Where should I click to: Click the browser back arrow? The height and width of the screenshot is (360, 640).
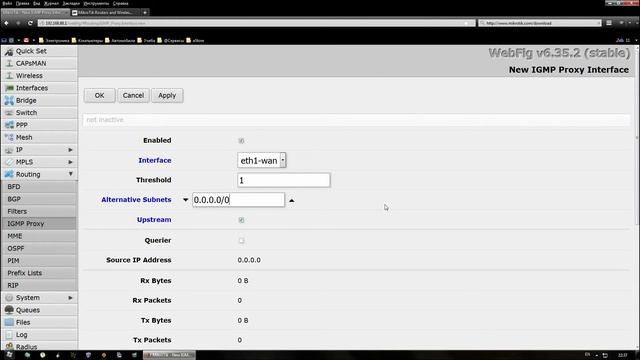pos(6,23)
